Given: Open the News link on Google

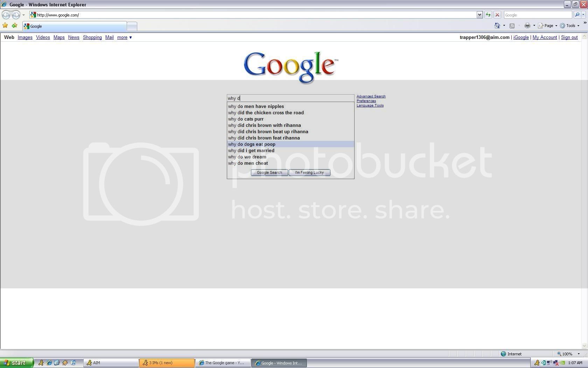Looking at the screenshot, I should (73, 38).
